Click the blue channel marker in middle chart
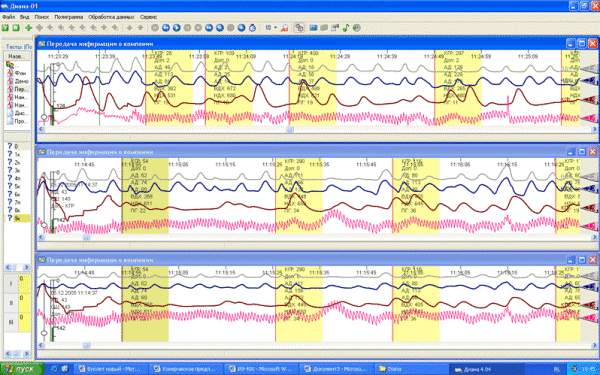The height and width of the screenshot is (375, 600). [590, 188]
